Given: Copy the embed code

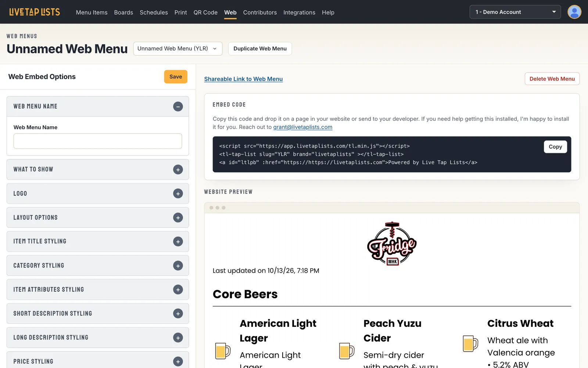Looking at the screenshot, I should pyautogui.click(x=555, y=146).
